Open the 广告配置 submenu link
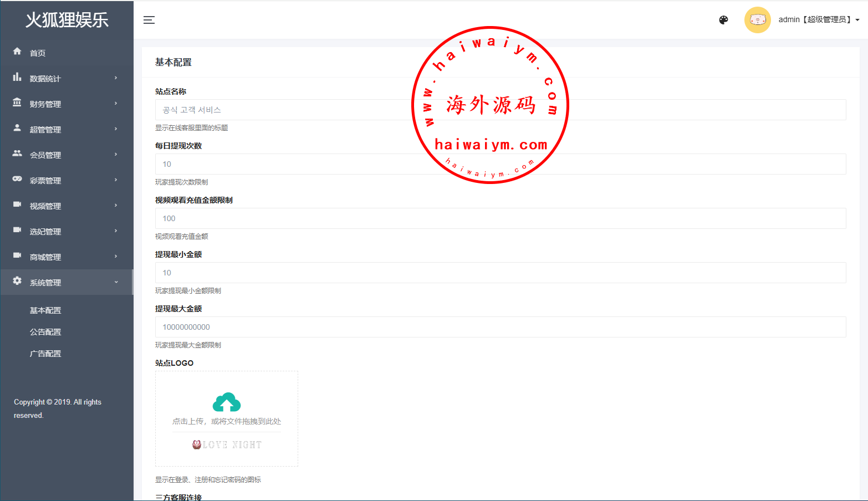Viewport: 868px width, 501px height. pos(45,354)
